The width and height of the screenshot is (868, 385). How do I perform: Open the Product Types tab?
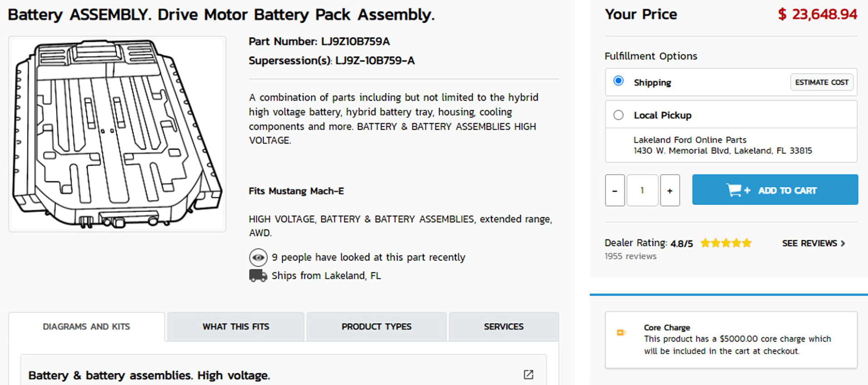tap(376, 327)
